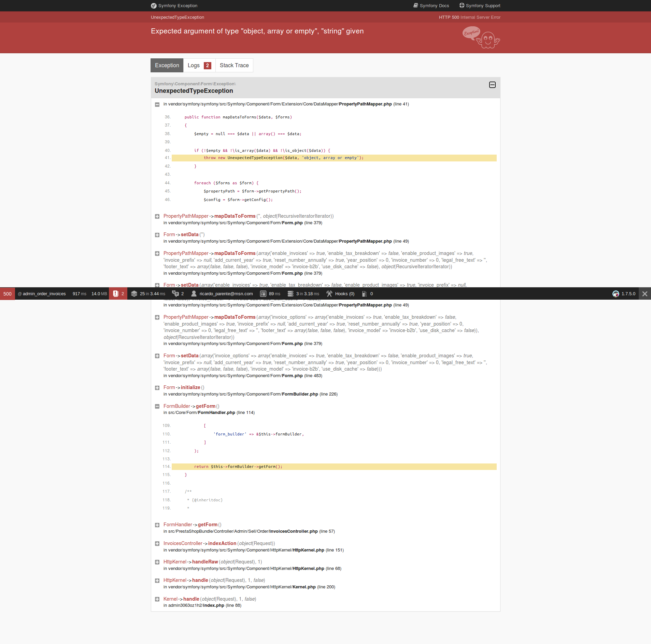Collapse the UnexpectedTypeException trace block
651x644 pixels.
492,85
